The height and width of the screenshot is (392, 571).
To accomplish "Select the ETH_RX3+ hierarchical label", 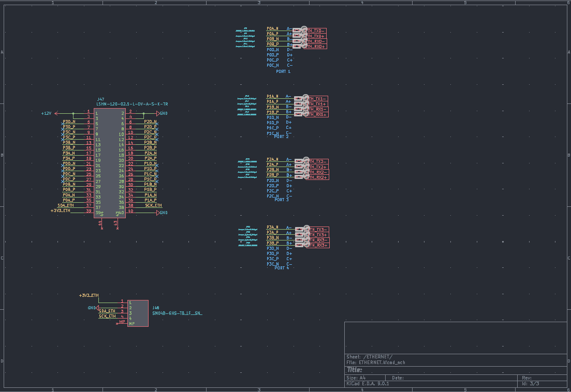I will 318,246.
